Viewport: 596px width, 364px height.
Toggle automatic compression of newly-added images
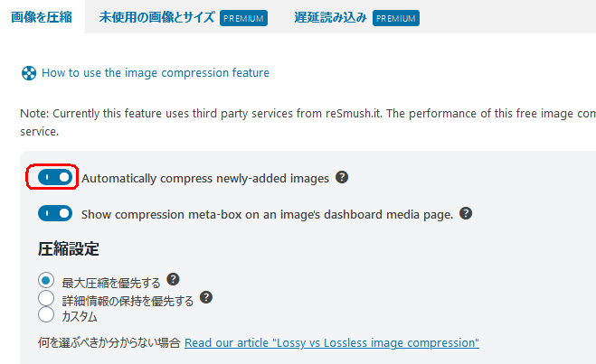click(55, 177)
